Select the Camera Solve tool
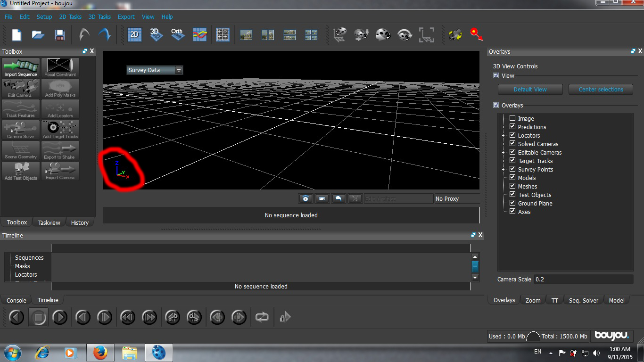 (21, 130)
